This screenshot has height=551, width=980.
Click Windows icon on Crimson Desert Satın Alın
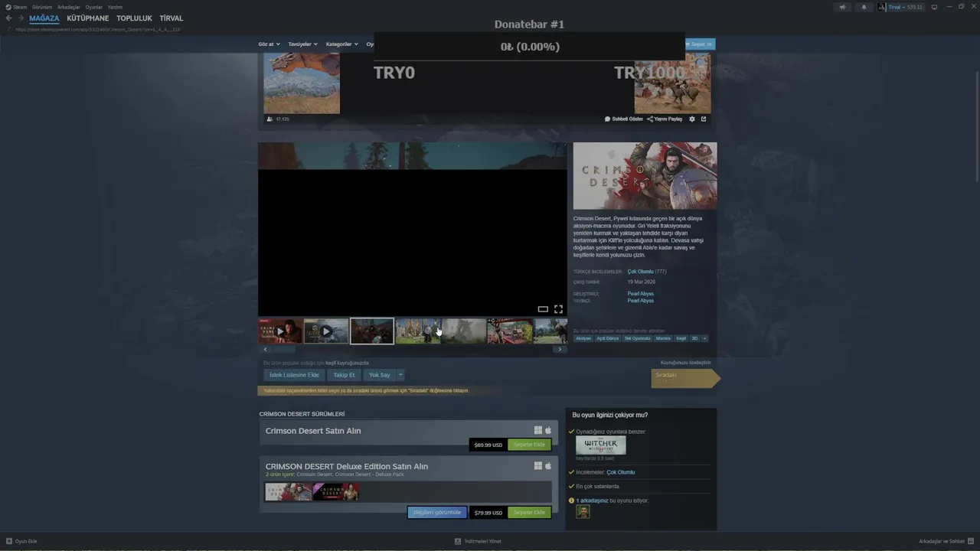pyautogui.click(x=538, y=430)
